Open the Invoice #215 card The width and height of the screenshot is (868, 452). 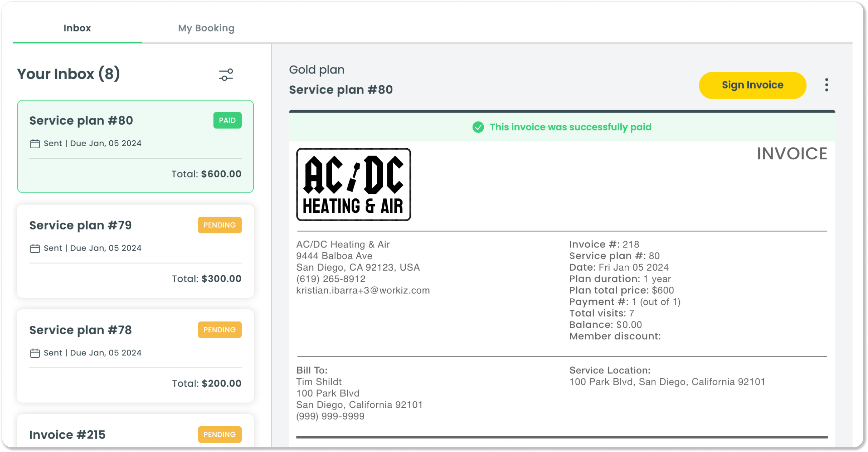tap(135, 431)
